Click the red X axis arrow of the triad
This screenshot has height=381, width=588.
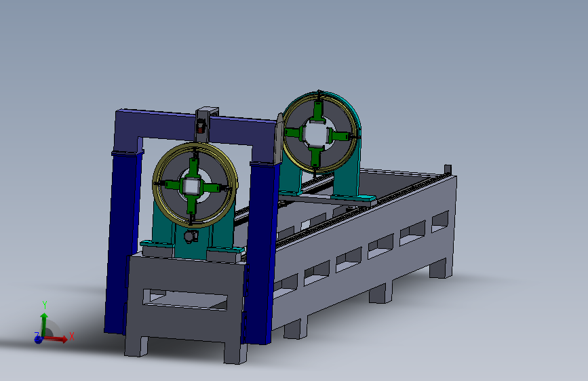[56, 338]
